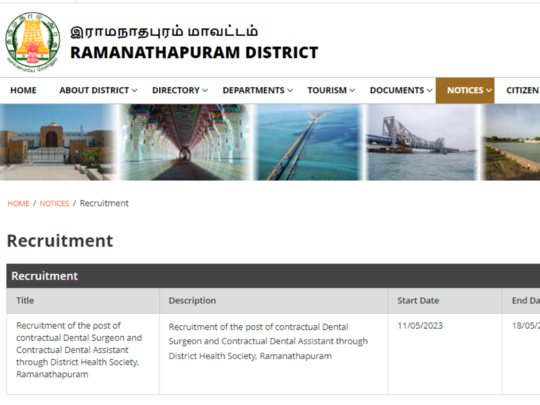Click the NOTICES breadcrumb link
The image size is (540, 405).
coord(54,204)
